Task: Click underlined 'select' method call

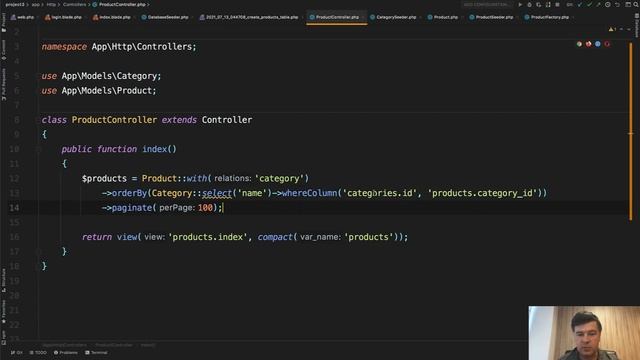Action: click(217, 193)
